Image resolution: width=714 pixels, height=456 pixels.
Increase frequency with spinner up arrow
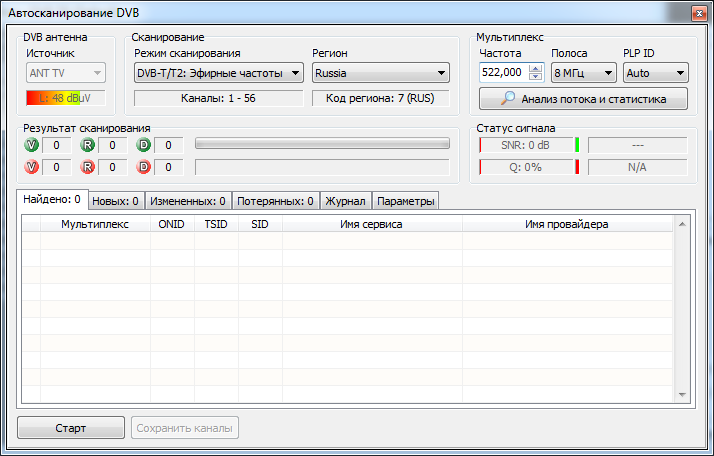[536, 69]
